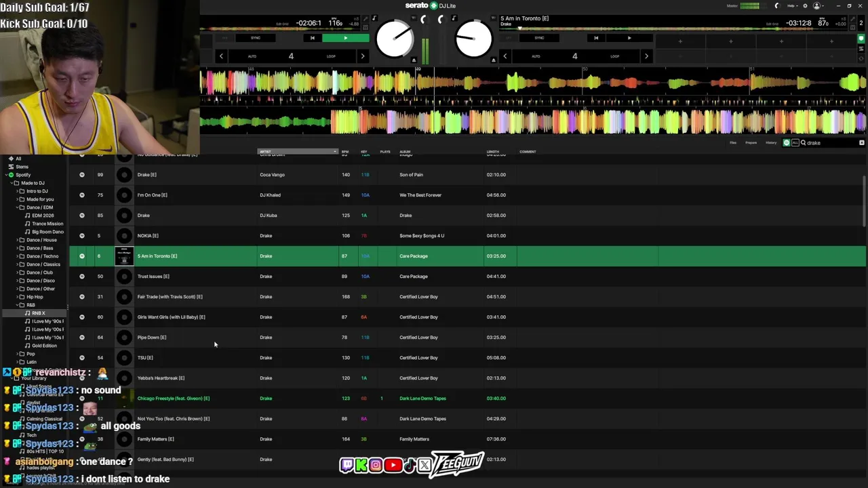This screenshot has height=488, width=868.
Task: Click the Spotify status icon on Drake [E] row
Action: [x=82, y=175]
